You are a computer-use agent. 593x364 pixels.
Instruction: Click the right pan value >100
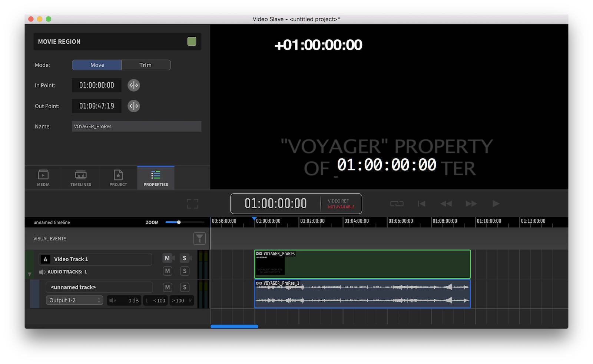click(182, 300)
